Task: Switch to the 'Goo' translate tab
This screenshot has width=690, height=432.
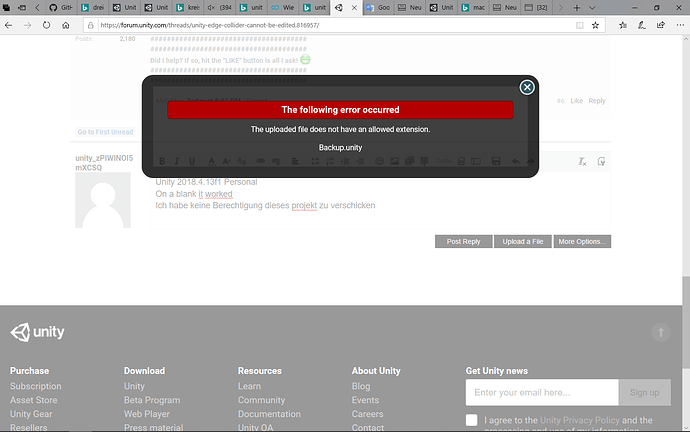Action: pyautogui.click(x=378, y=7)
